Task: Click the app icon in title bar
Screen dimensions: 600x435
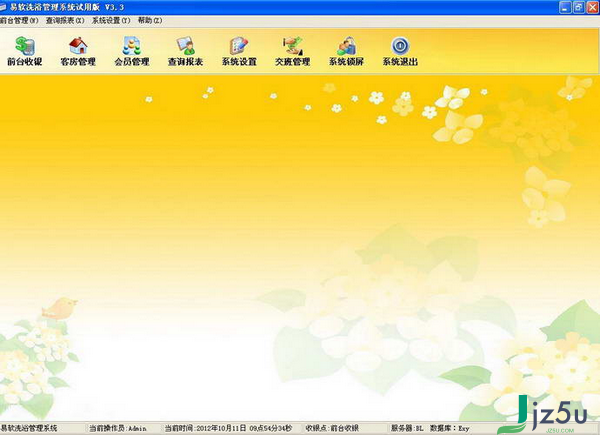Action: 4,6
